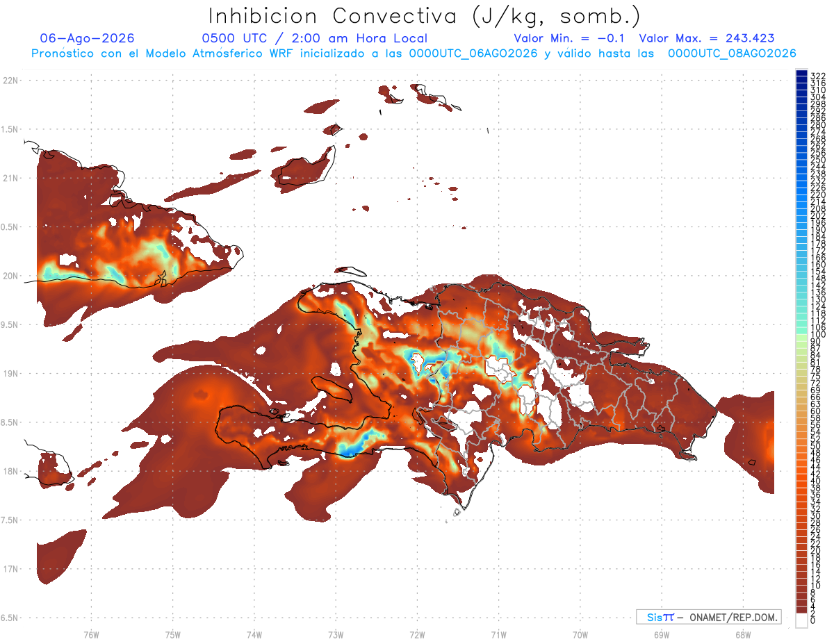Click the "1.5N" latitude label
The width and height of the screenshot is (834, 644).
10,129
